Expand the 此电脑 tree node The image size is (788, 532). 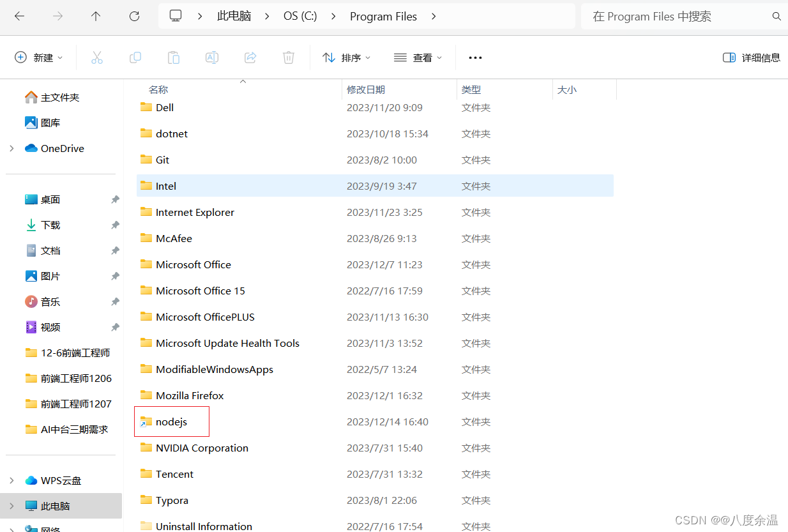11,506
